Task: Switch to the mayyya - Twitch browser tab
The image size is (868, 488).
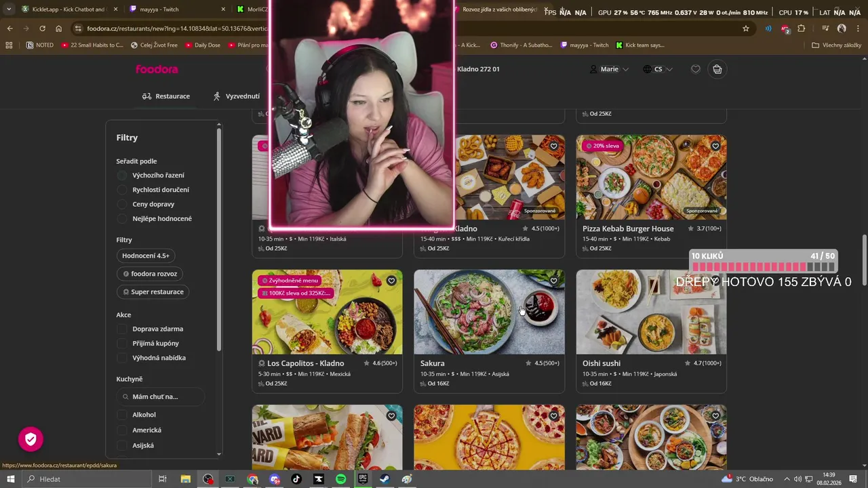Action: point(178,9)
